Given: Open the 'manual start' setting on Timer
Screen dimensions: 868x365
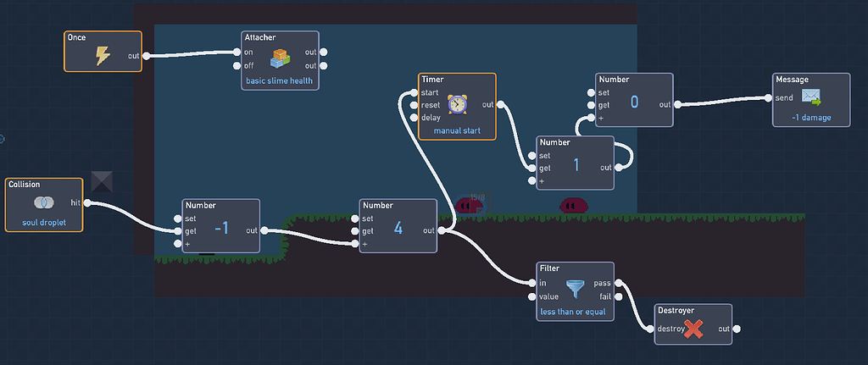Looking at the screenshot, I should pos(457,131).
